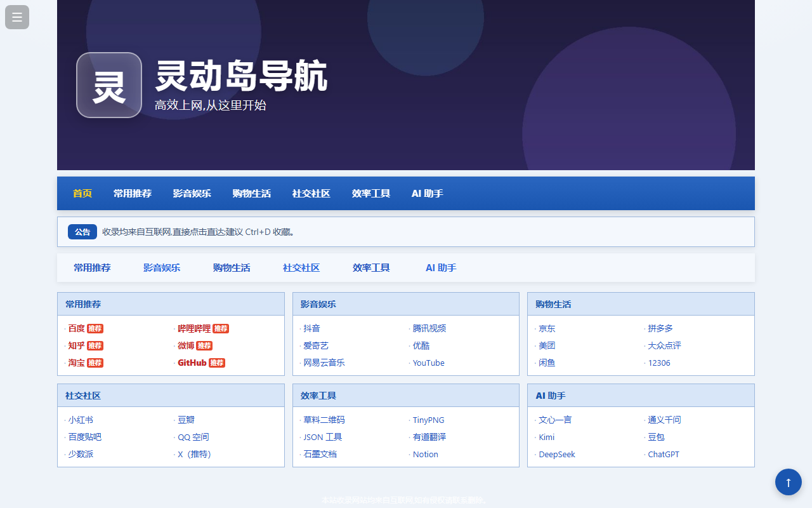812x508 pixels.
Task: Open AI 助手 in the blue navigation bar
Action: pyautogui.click(x=428, y=194)
